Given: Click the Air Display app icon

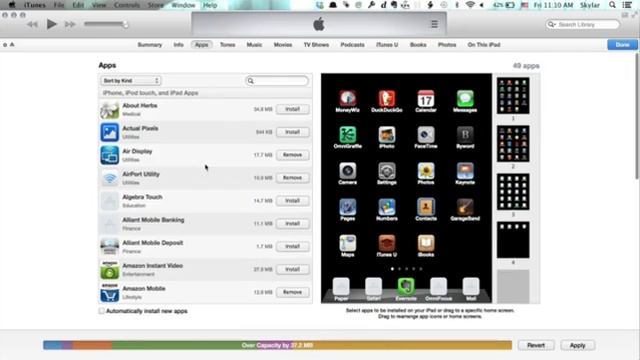Looking at the screenshot, I should tap(109, 155).
